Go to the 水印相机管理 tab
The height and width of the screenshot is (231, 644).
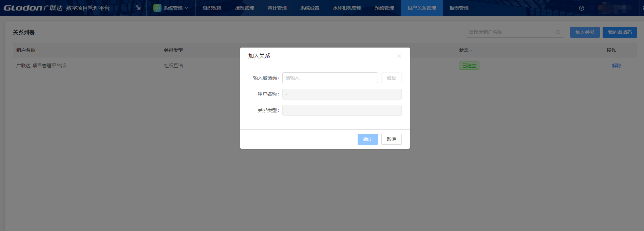coord(347,8)
